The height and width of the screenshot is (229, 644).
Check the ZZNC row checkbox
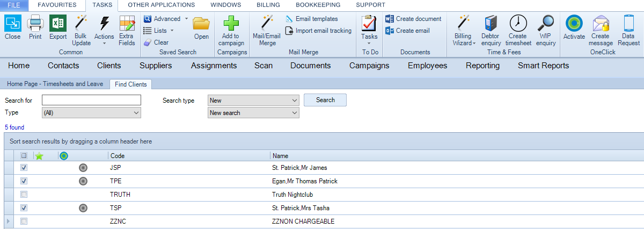24,221
